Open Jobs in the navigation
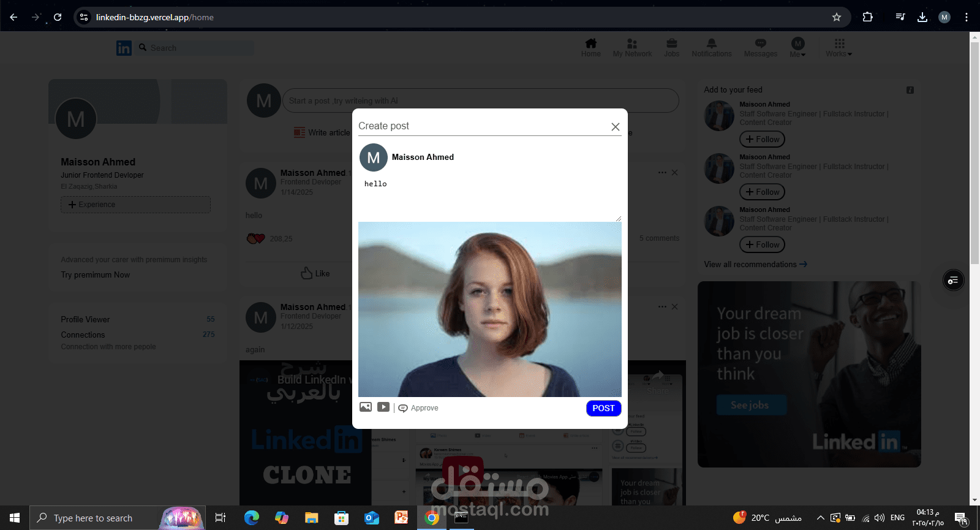Screen dimensions: 980x530 click(x=672, y=48)
